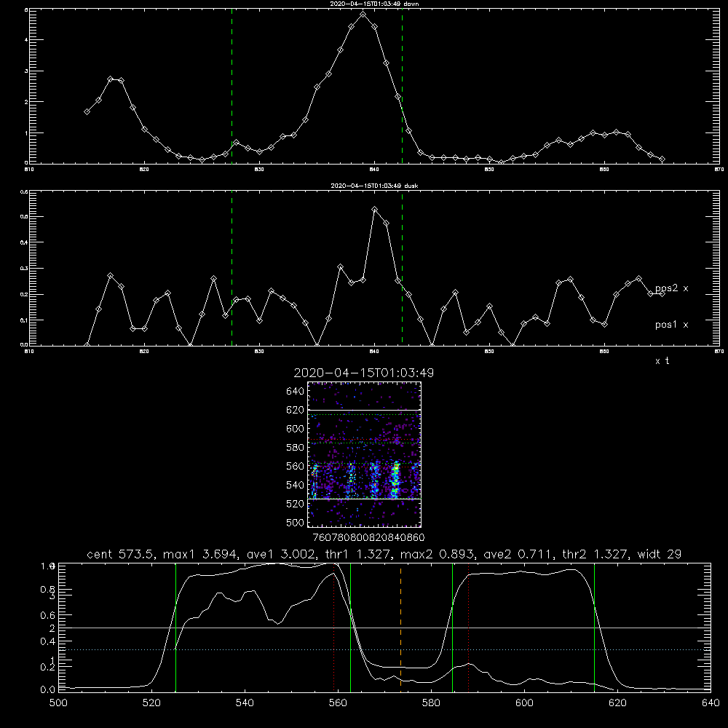This screenshot has height=728, width=728.
Task: Click the green dashed line near 842 in dusk plot
Action: (x=402, y=269)
